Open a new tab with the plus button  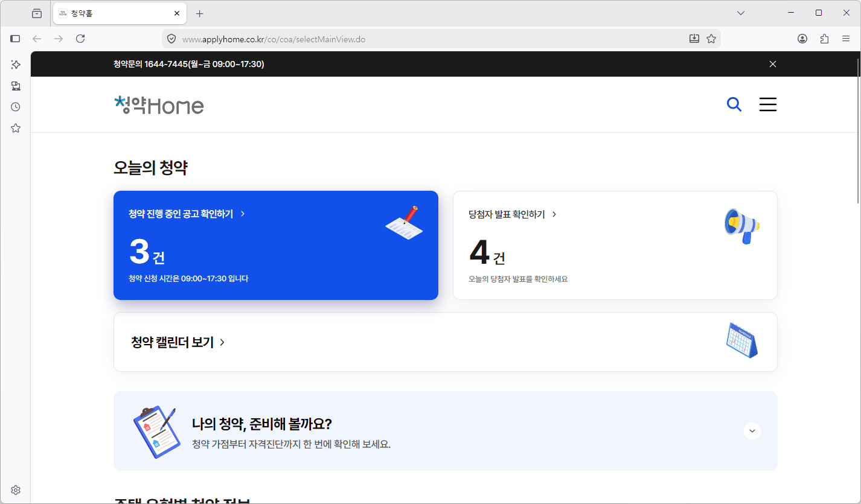(x=200, y=13)
